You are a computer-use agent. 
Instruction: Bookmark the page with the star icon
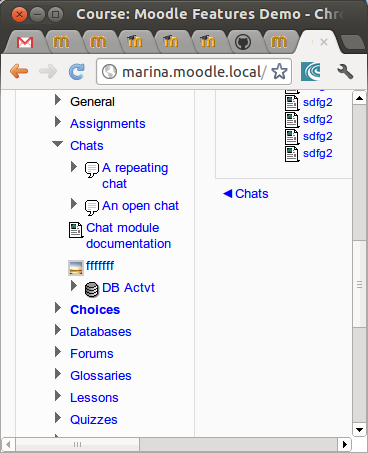[x=279, y=71]
